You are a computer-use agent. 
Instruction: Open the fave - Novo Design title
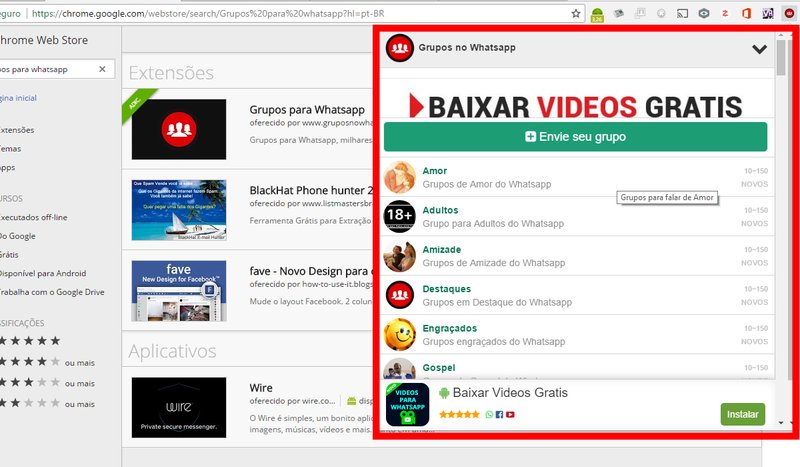pos(311,272)
